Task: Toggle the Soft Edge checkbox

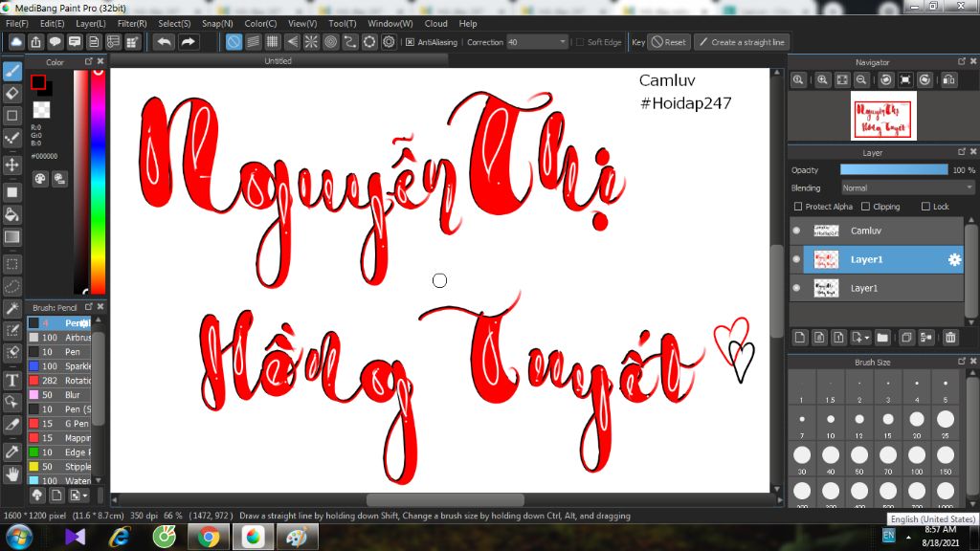Action: point(580,42)
